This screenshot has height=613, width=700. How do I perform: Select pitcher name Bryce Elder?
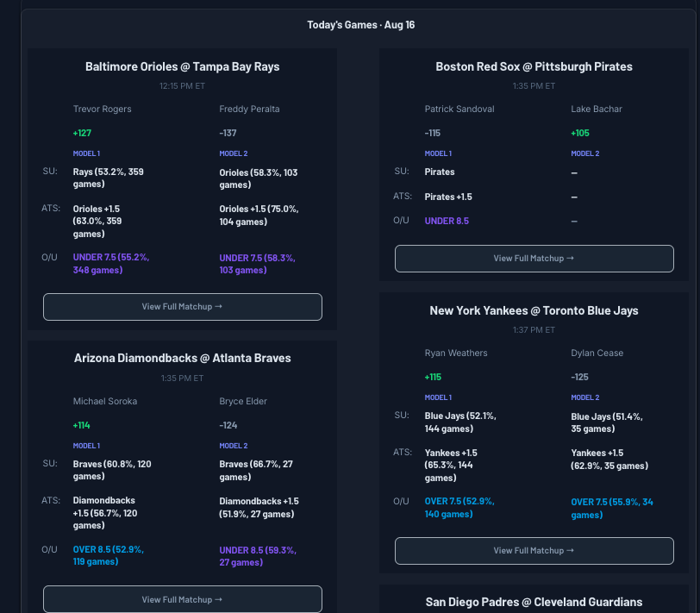click(x=243, y=402)
